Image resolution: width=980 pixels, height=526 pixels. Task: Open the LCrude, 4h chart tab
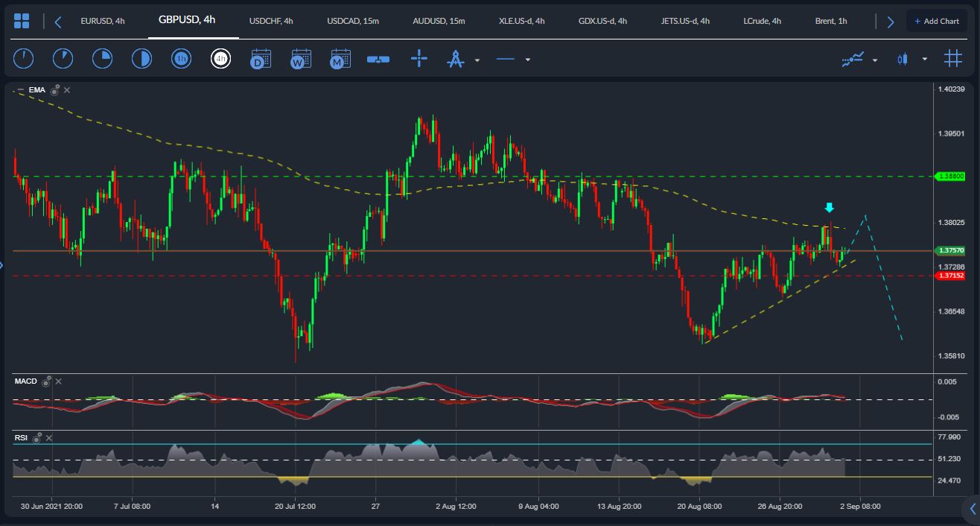coord(762,21)
